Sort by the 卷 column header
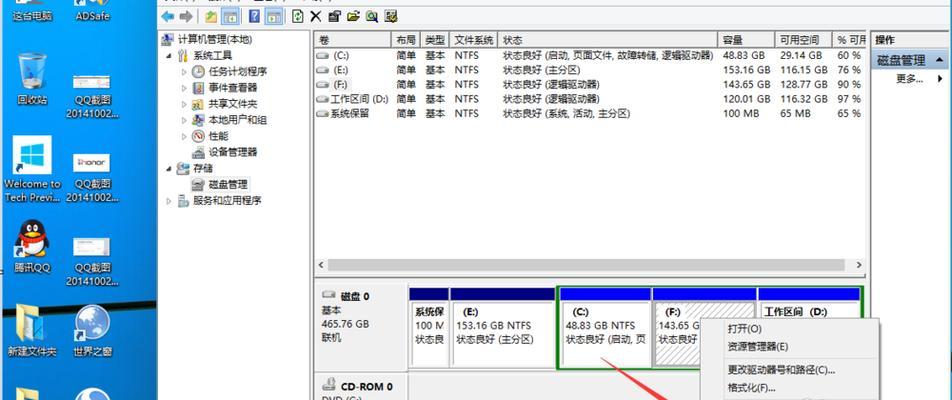The image size is (952, 400). coord(353,40)
